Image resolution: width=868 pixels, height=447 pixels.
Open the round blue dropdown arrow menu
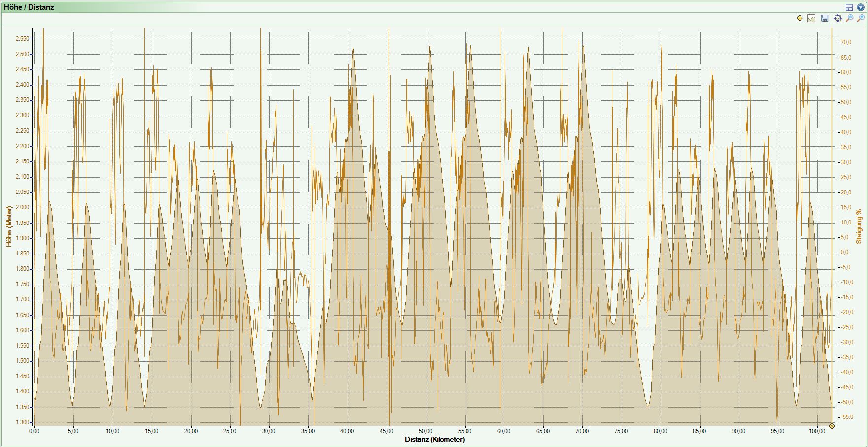[861, 7]
